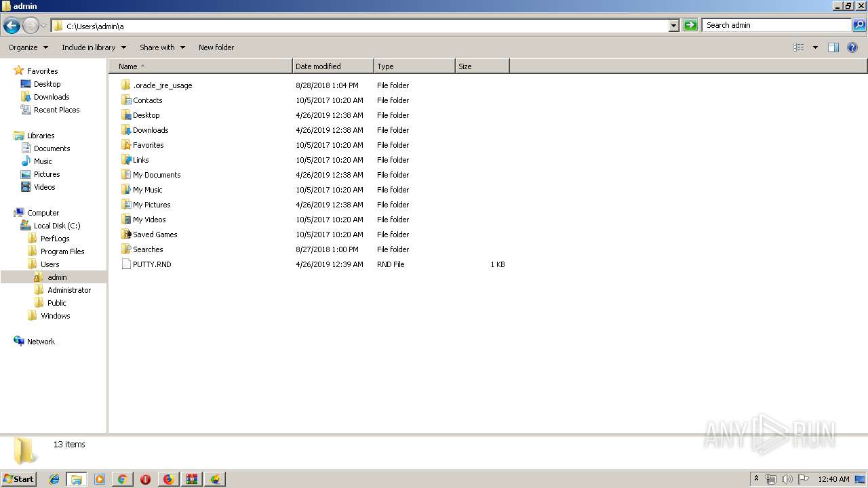Click the Forward navigation arrow button
The height and width of the screenshot is (488, 868).
click(31, 26)
